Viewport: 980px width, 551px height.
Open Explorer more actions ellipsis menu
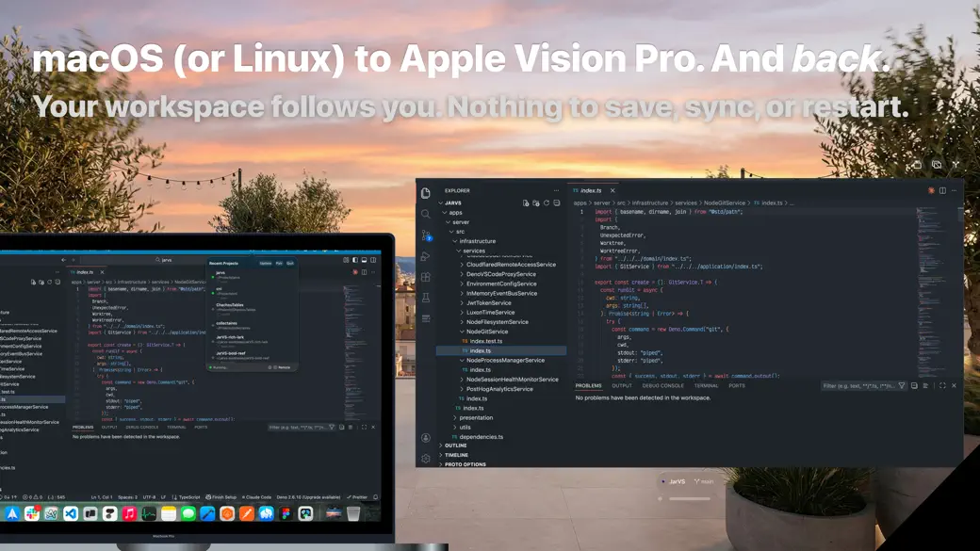[x=556, y=190]
